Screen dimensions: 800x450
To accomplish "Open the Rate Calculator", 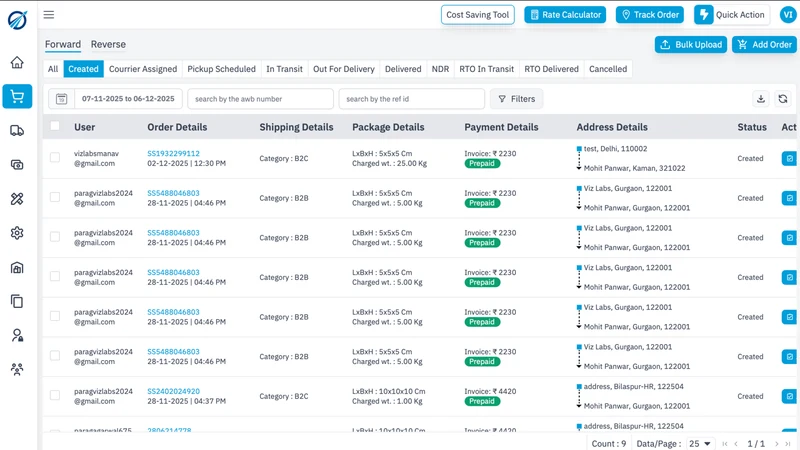I will [565, 15].
